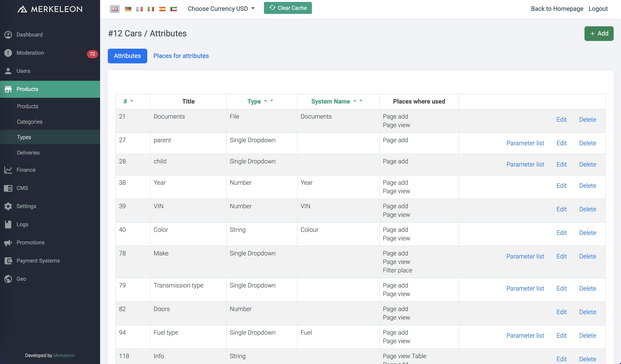
Task: Open the Choose Currency USD dropdown
Action: (x=221, y=9)
